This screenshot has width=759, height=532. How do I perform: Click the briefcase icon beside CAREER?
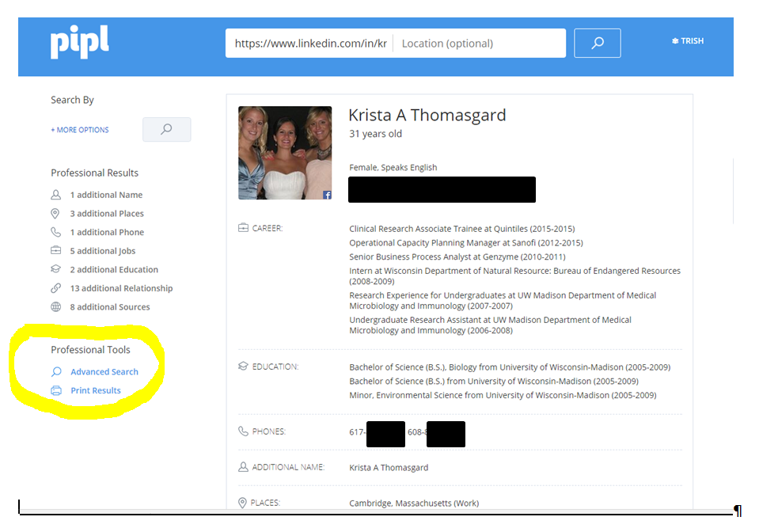(243, 228)
